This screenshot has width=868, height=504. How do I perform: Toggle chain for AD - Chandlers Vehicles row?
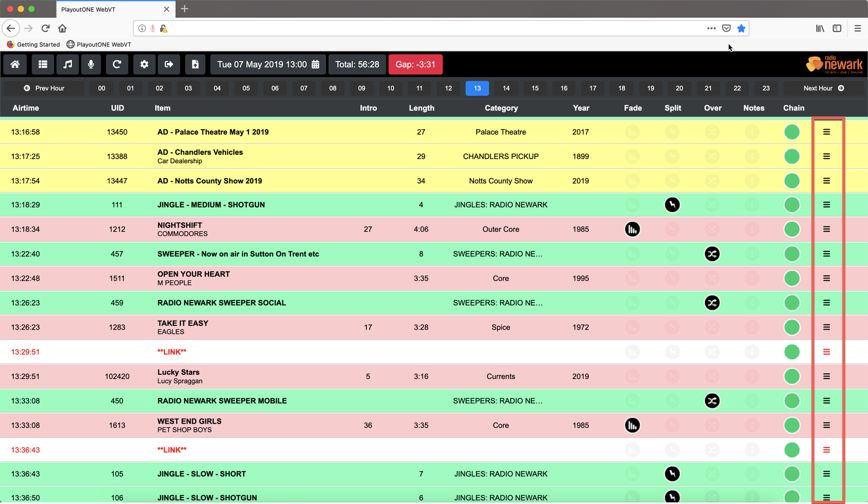click(792, 156)
